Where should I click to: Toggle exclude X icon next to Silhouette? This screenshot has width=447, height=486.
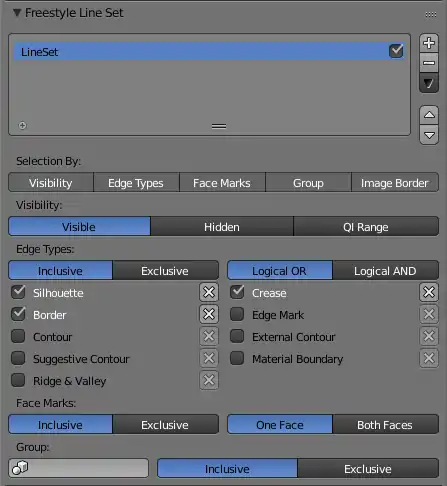coord(209,292)
